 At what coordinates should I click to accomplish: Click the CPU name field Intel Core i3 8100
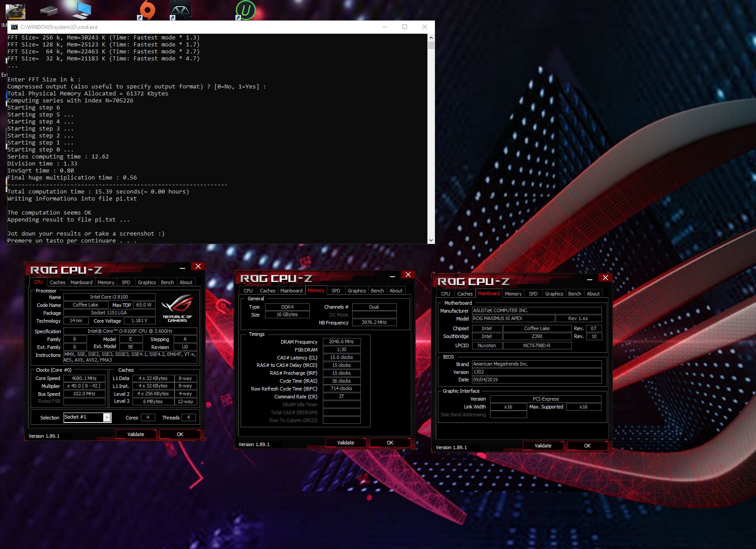[109, 297]
